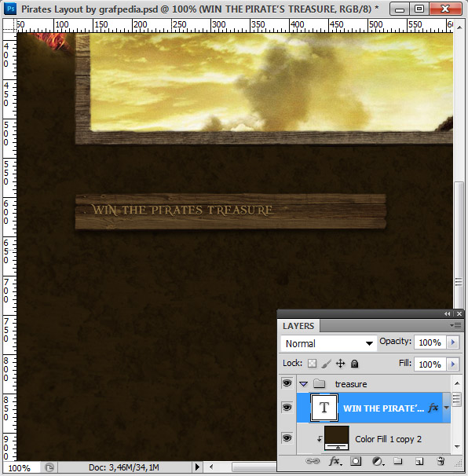This screenshot has height=476, width=468.
Task: Click link layers icon at panel bottom
Action: [x=313, y=461]
